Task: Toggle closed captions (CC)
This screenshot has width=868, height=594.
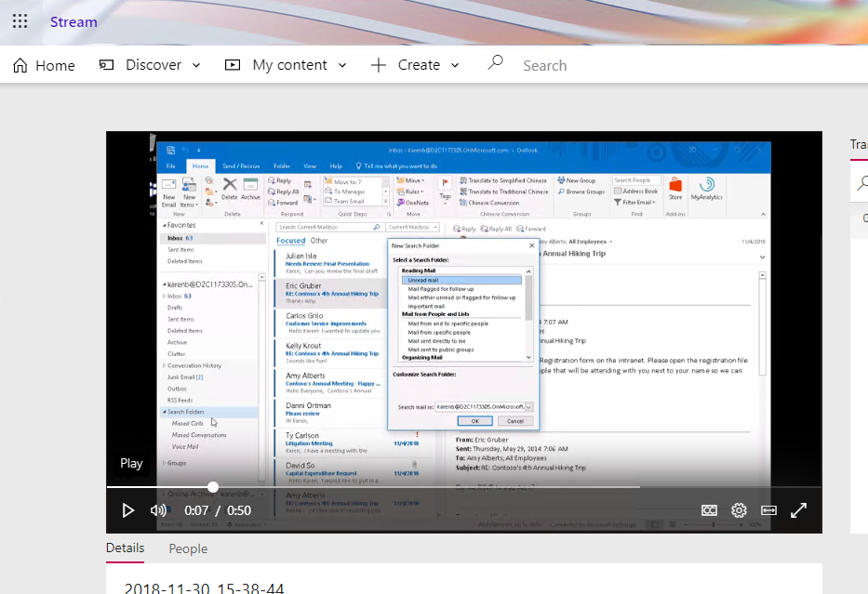Action: tap(709, 510)
